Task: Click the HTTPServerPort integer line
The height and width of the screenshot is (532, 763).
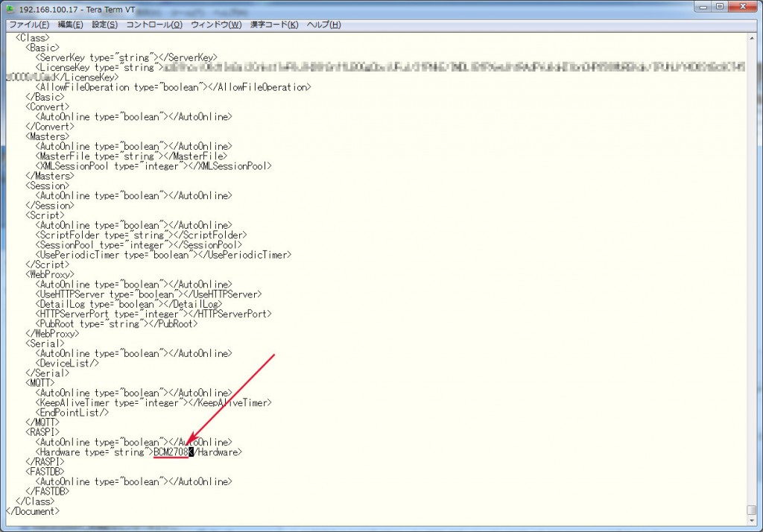Action: pos(153,314)
